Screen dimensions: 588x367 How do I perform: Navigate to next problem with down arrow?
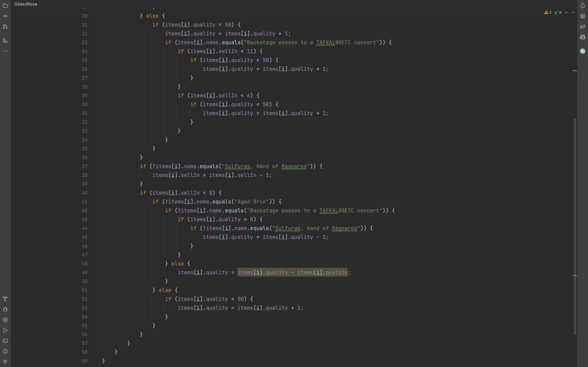pyautogui.click(x=573, y=12)
